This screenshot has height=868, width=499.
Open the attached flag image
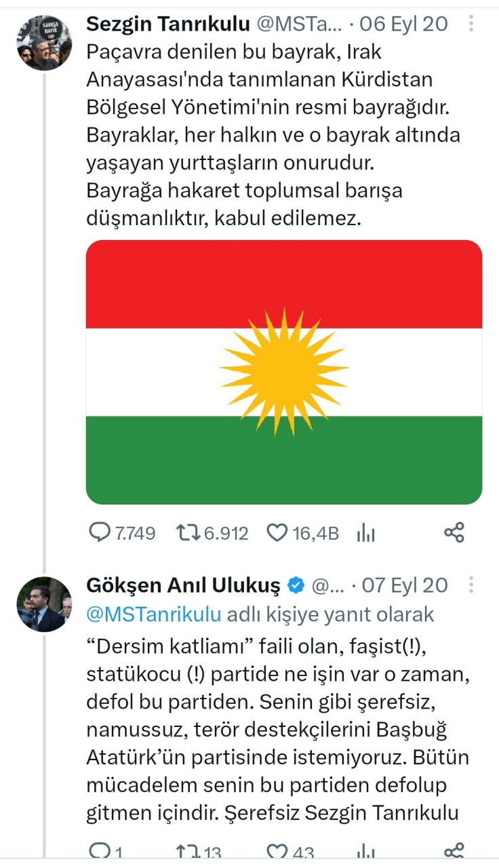(x=284, y=372)
